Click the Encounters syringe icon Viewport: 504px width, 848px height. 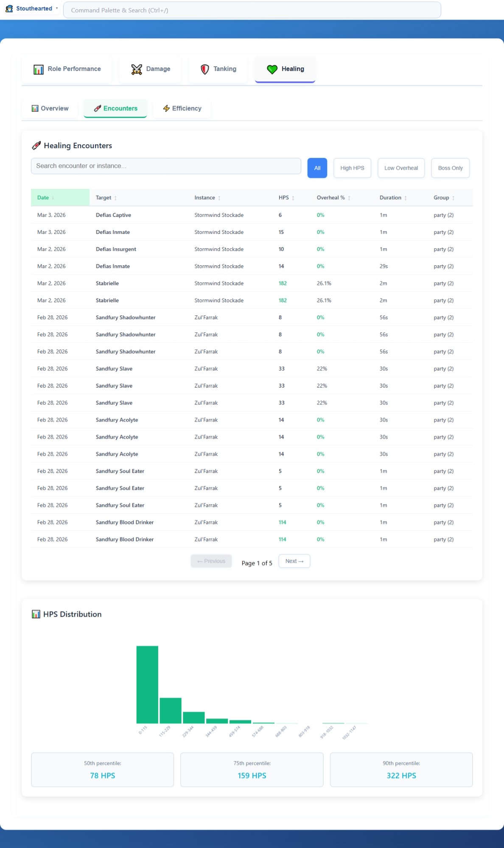[98, 109]
